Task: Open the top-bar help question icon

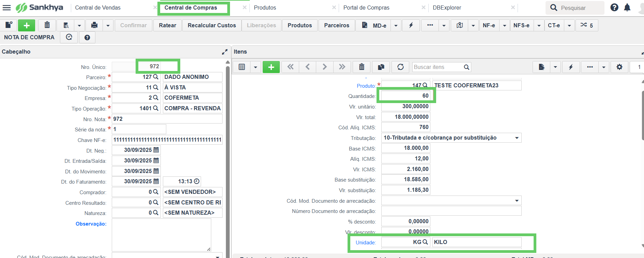Action: tap(614, 8)
